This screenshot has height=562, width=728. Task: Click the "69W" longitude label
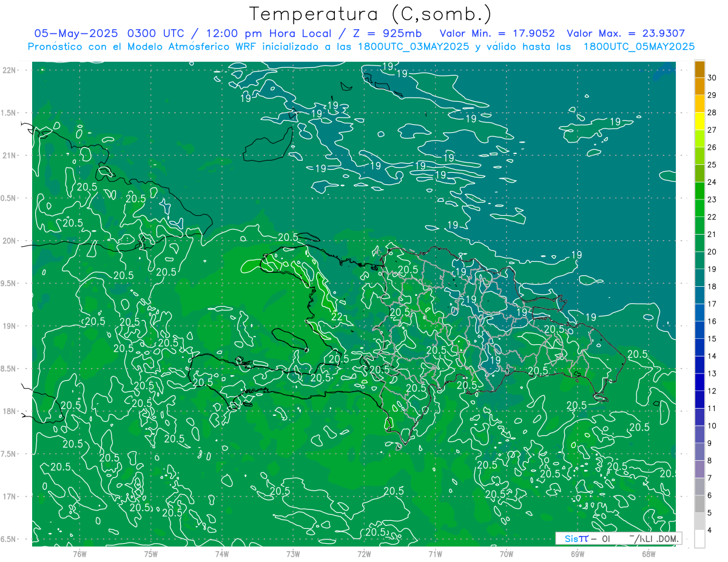tap(578, 554)
